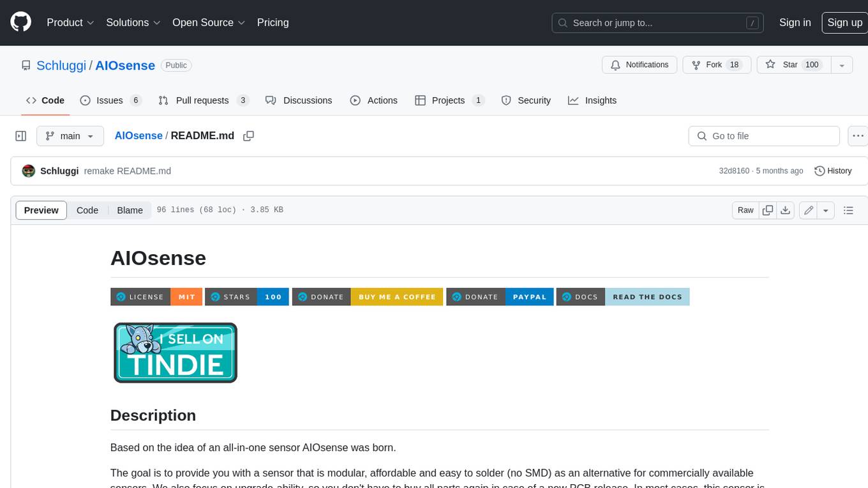The width and height of the screenshot is (868, 488).
Task: Switch to the Discussions tab
Action: (x=299, y=100)
